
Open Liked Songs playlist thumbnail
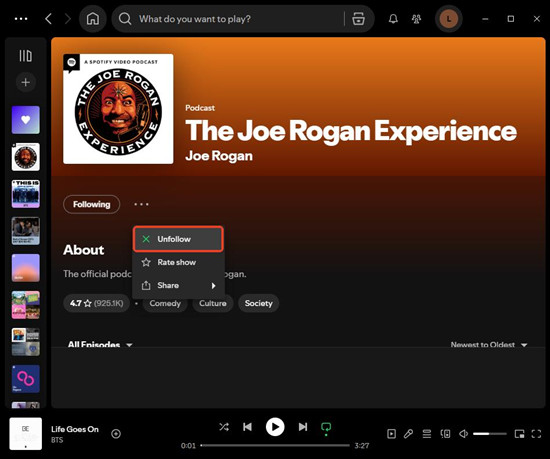coord(26,120)
